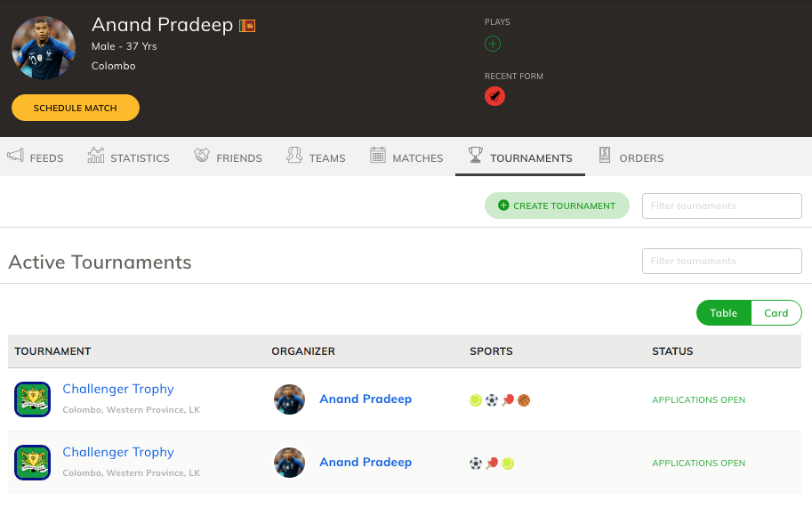Click the handshake icon for Friends
Image resolution: width=812 pixels, height=516 pixels.
tap(202, 155)
